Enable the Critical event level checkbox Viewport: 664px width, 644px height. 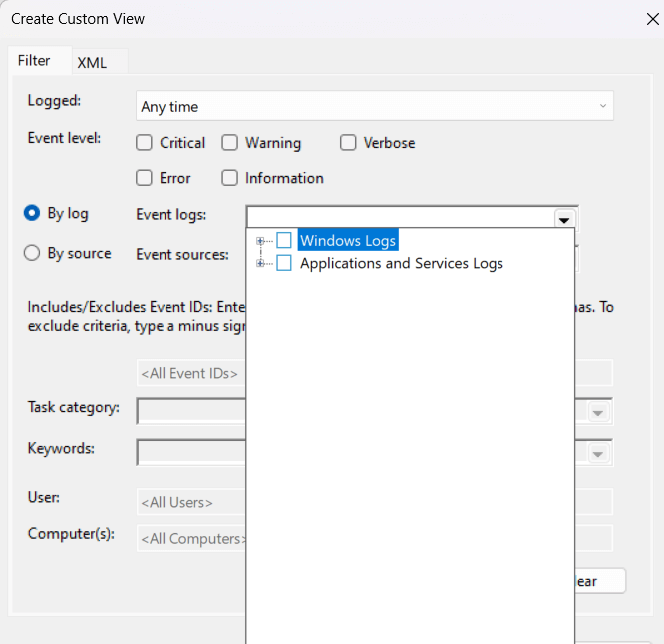[x=144, y=143]
